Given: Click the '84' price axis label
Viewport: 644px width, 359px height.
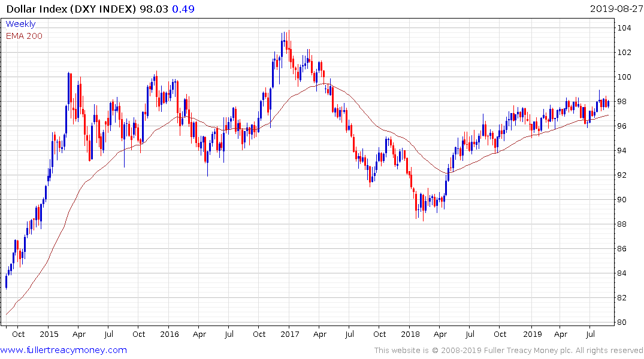Looking at the screenshot, I should pos(622,273).
